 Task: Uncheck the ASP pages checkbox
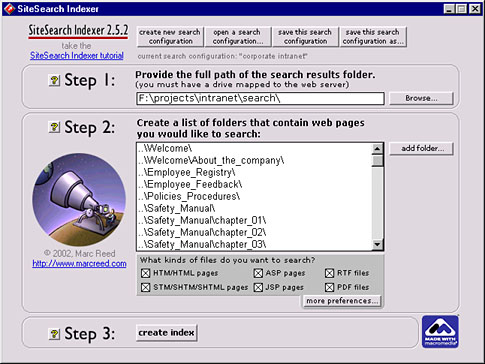[258, 273]
